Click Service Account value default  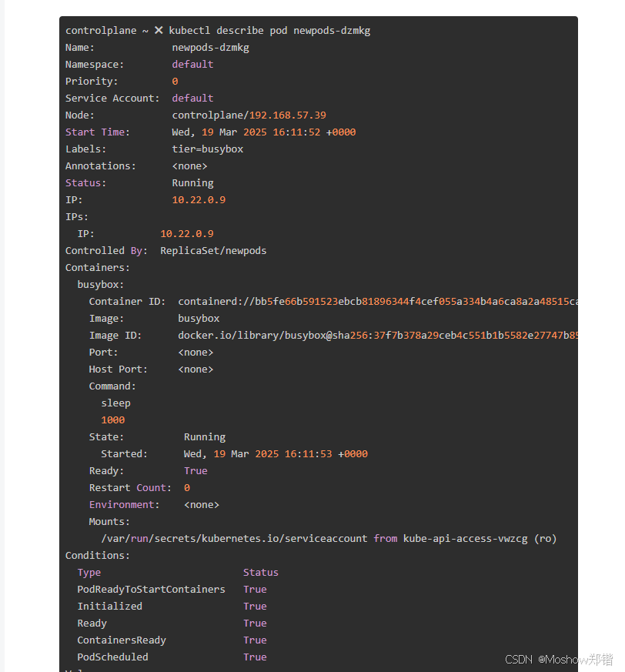point(192,98)
